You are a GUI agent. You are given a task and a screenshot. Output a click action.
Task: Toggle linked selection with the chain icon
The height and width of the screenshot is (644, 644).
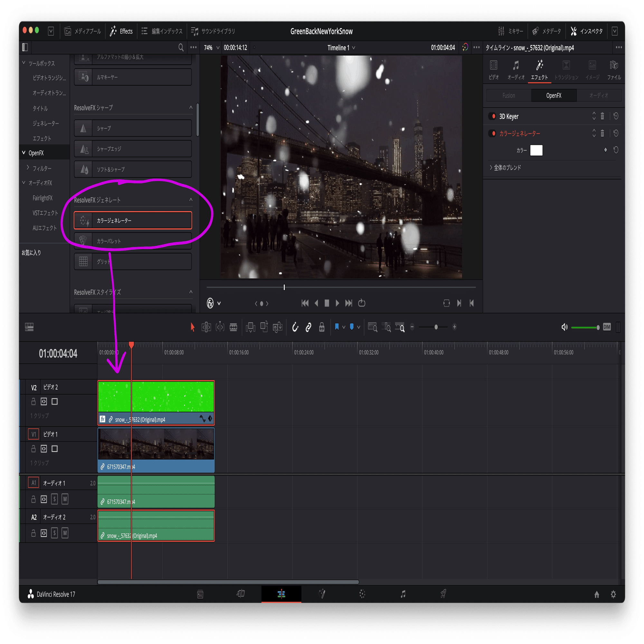[308, 327]
